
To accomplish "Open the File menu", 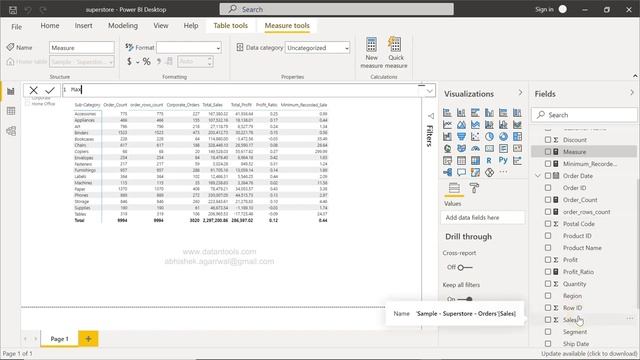I will click(x=16, y=27).
